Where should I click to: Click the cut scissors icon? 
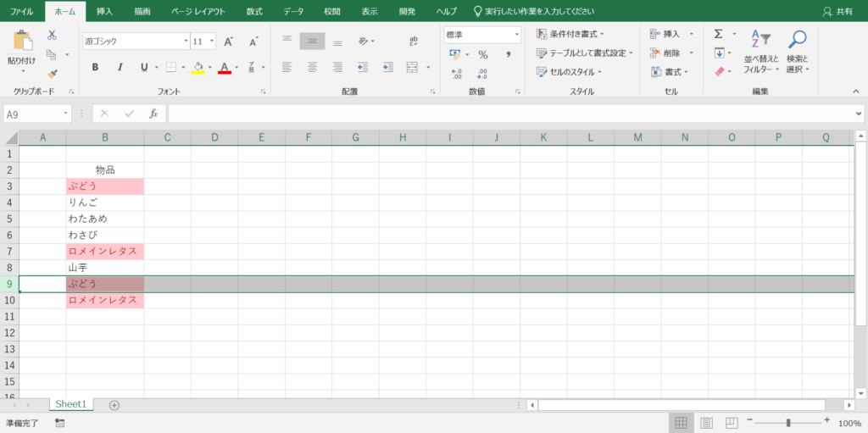[52, 35]
